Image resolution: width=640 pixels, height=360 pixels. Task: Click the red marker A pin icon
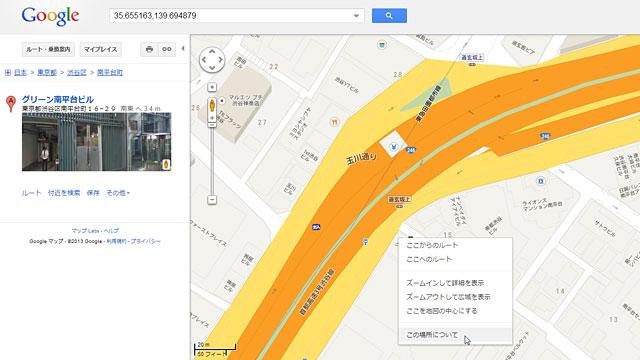(11, 103)
